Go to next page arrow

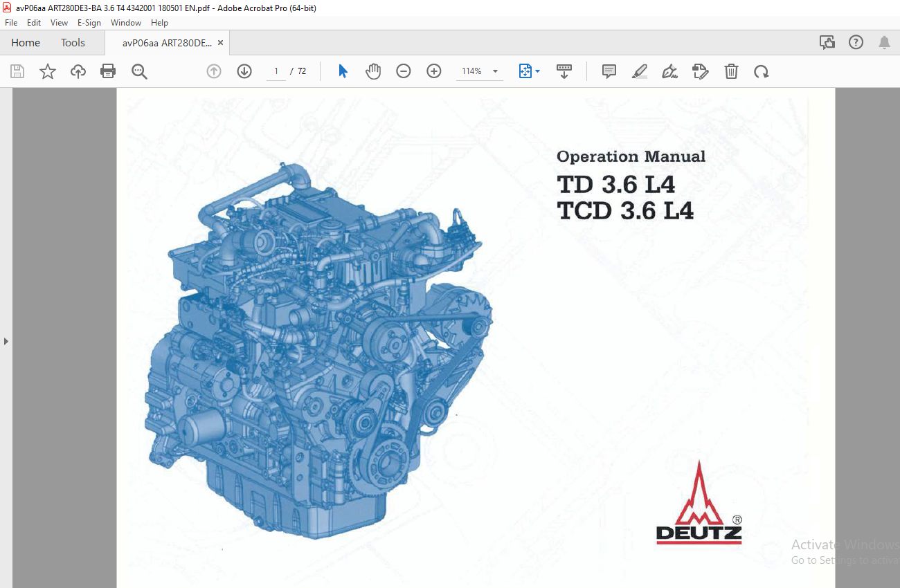click(x=244, y=71)
